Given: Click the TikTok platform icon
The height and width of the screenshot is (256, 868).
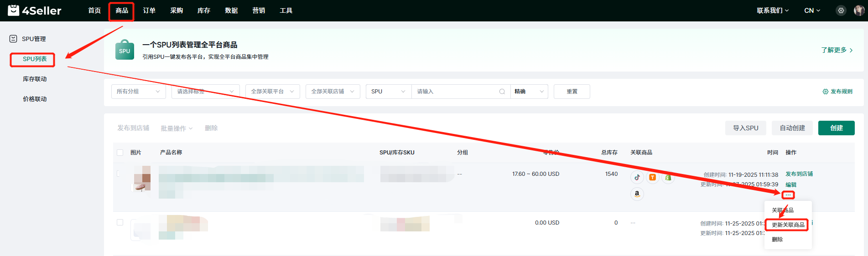Looking at the screenshot, I should point(637,178).
